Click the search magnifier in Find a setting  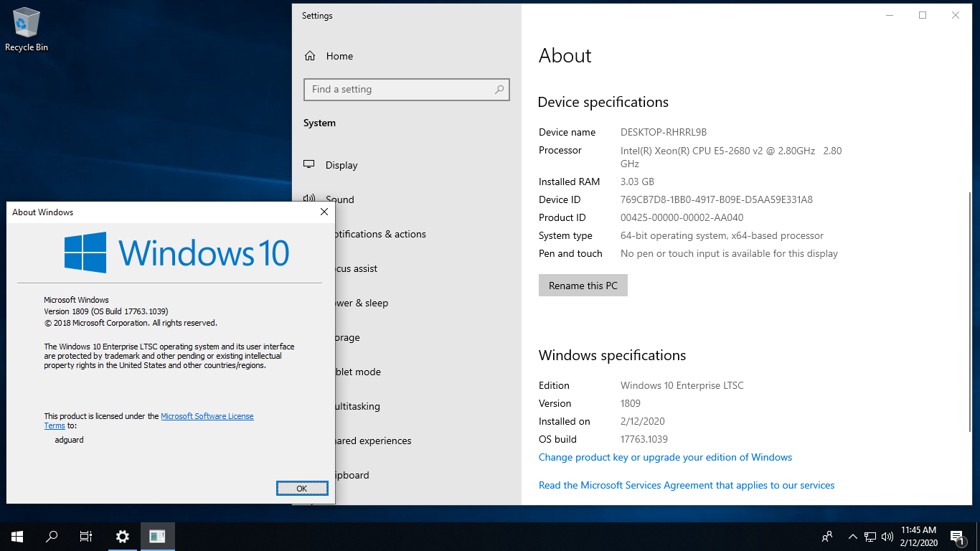499,90
